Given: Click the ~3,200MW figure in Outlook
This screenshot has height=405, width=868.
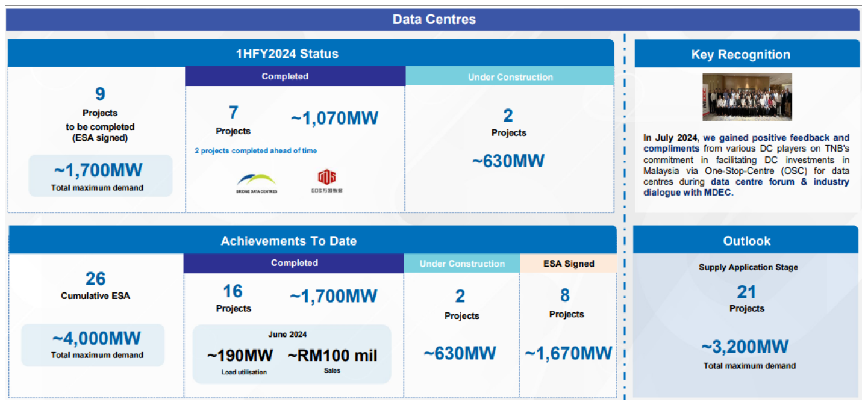Looking at the screenshot, I should (745, 347).
